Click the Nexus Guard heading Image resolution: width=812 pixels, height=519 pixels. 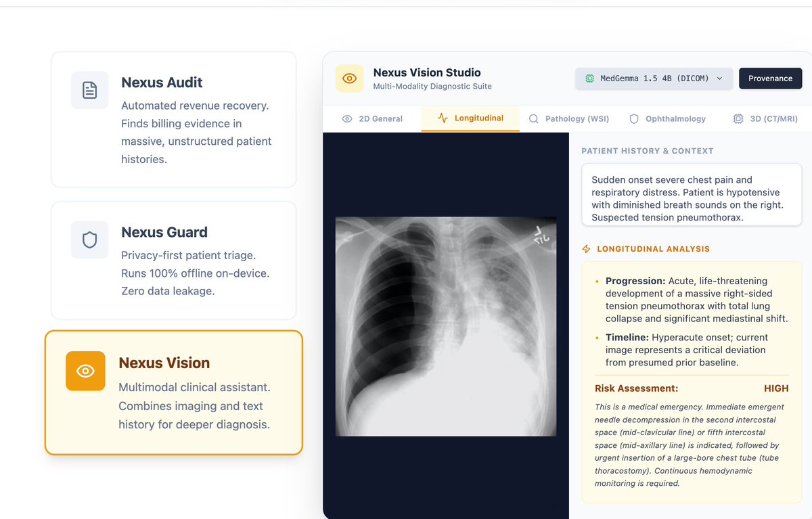pyautogui.click(x=164, y=232)
